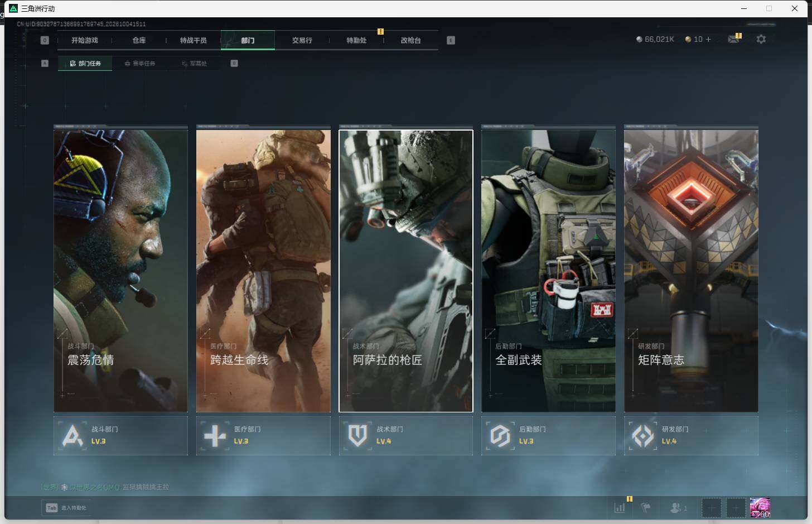Click the Tab 进入特勤处 button
The height and width of the screenshot is (524, 812).
66,508
